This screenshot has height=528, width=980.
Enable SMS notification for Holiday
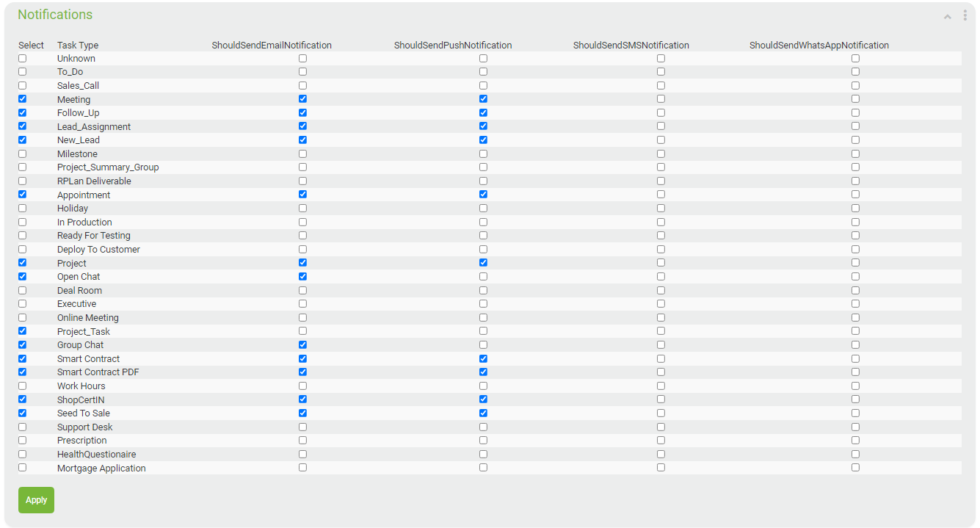pyautogui.click(x=661, y=208)
